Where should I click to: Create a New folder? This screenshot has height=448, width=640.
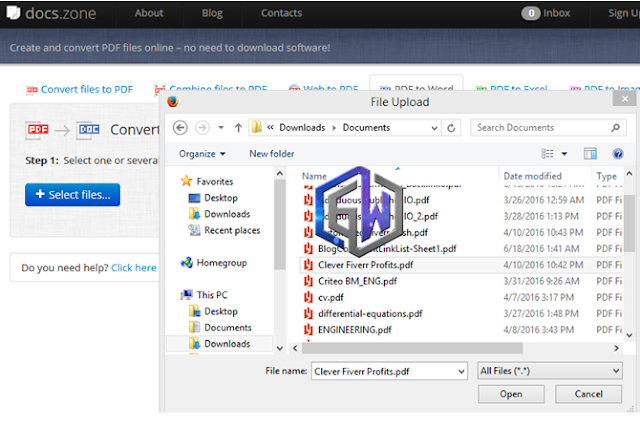click(x=271, y=154)
